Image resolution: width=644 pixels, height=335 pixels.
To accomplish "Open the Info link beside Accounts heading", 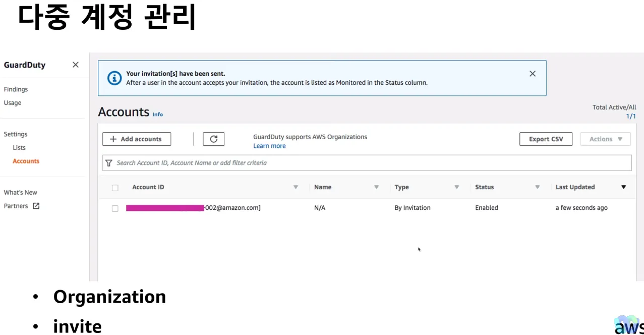I will pyautogui.click(x=158, y=115).
